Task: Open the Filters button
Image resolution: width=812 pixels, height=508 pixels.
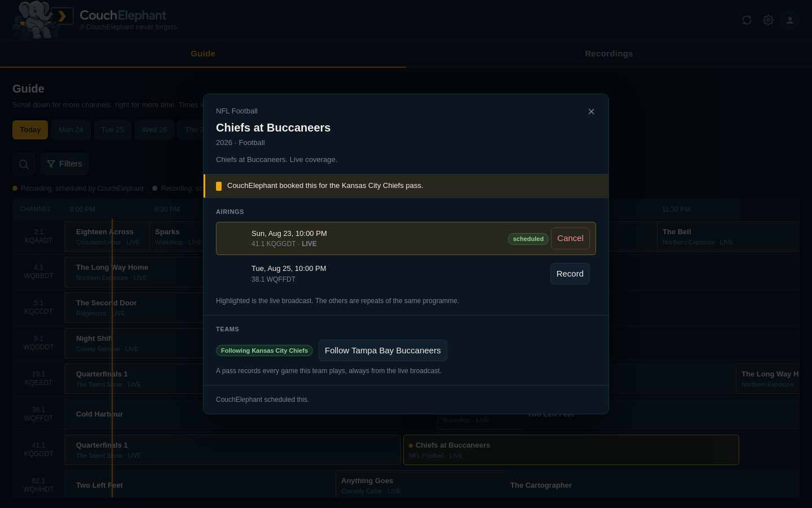Action: click(x=64, y=164)
